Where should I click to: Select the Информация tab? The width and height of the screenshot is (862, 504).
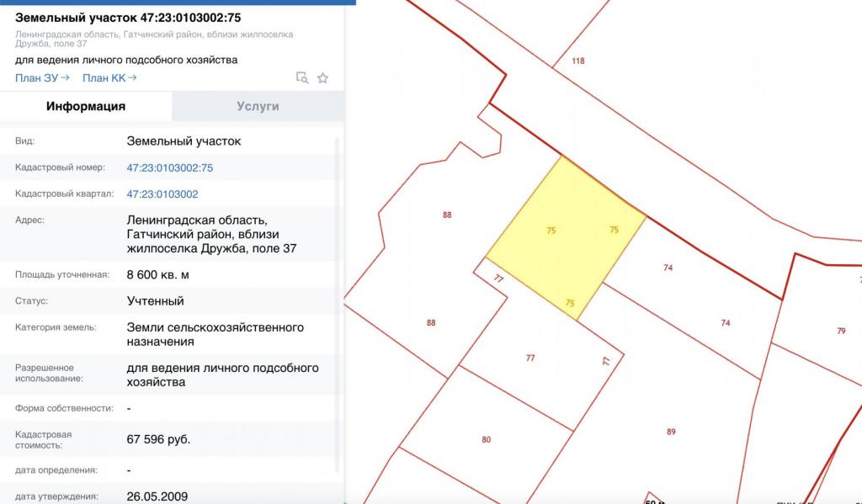pos(86,107)
